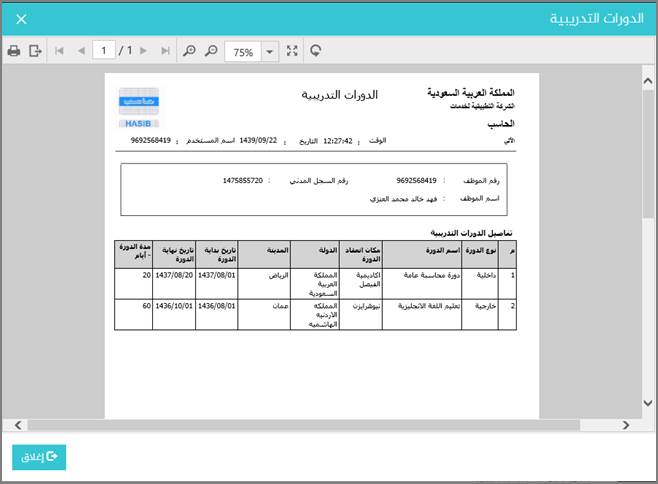658x484 pixels.
Task: Click end date 1436/10/01 cell
Action: click(174, 314)
